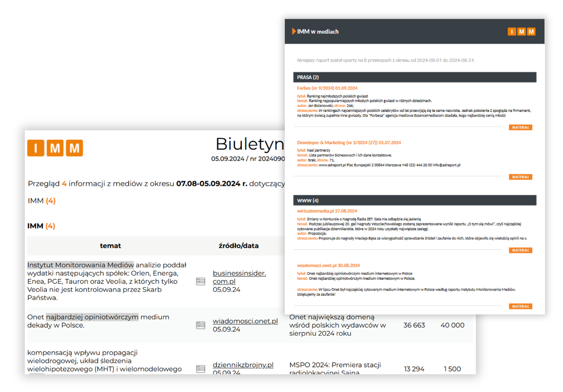Click the MATERIAŁ button under the onet.pl report entry
Viewport: 563px width, 392px height.
click(520, 307)
